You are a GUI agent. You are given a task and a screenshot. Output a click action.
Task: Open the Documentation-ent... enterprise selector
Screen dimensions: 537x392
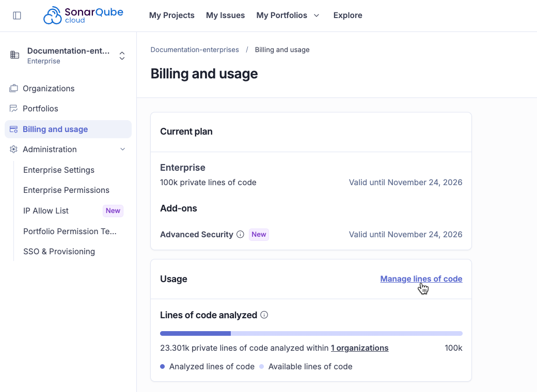[68, 56]
